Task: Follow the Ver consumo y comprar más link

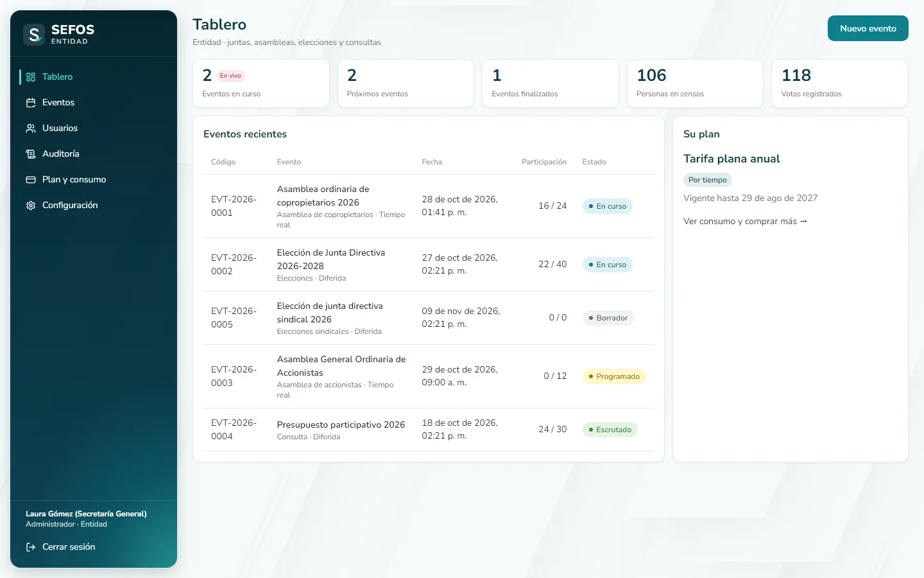Action: click(x=745, y=221)
